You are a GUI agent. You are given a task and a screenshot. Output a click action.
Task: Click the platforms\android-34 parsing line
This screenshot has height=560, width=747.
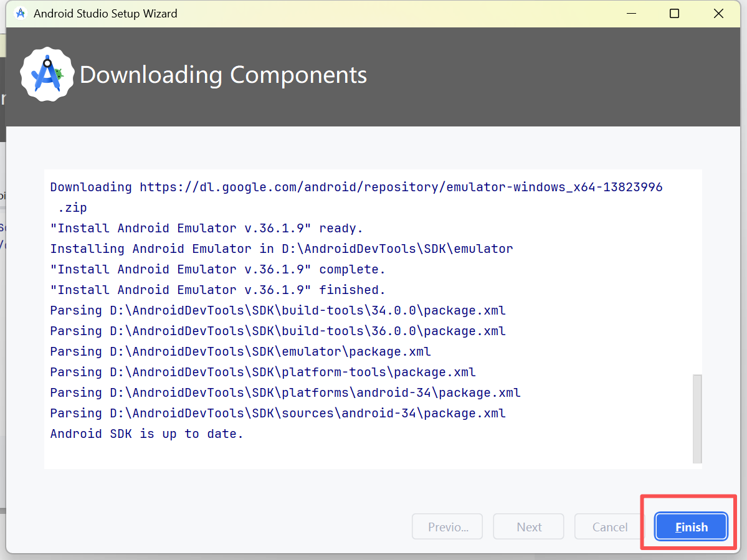pyautogui.click(x=285, y=392)
